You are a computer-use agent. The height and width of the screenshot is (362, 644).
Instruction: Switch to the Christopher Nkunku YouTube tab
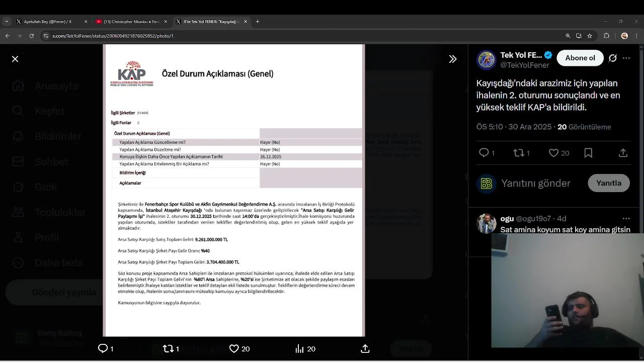[131, 22]
